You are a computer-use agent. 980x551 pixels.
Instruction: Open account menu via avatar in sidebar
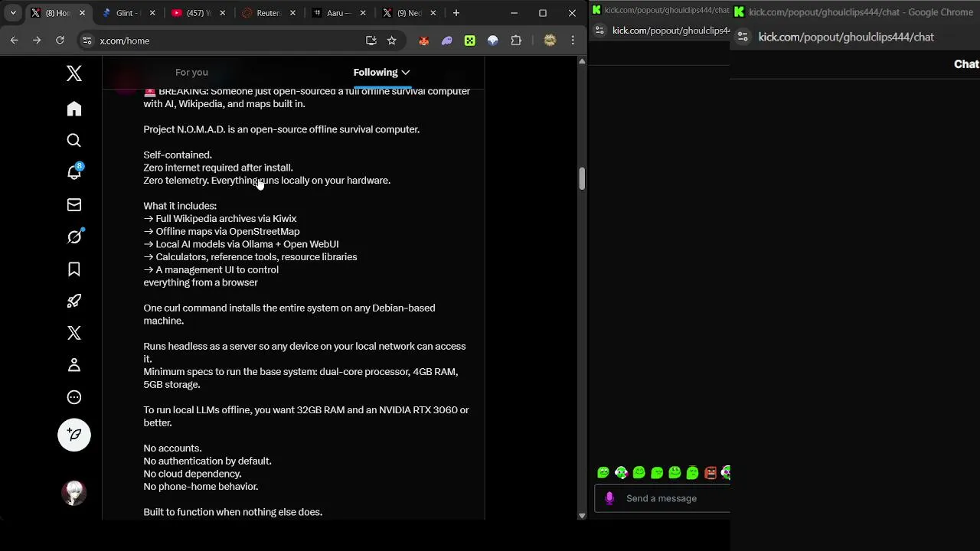pos(74,493)
